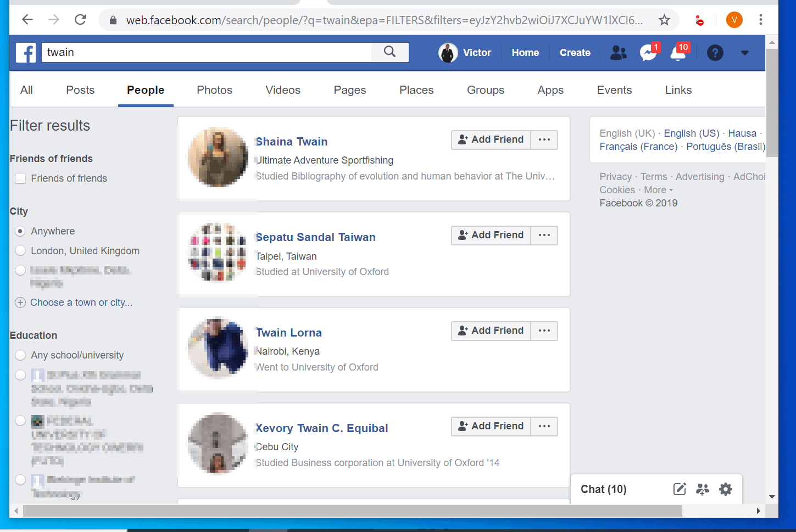Click the Home link in header

[x=525, y=53]
